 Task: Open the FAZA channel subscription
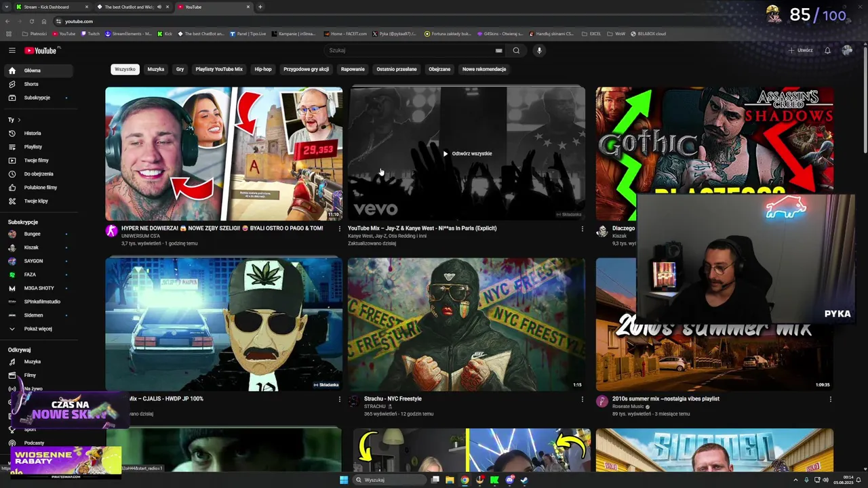click(x=37, y=274)
